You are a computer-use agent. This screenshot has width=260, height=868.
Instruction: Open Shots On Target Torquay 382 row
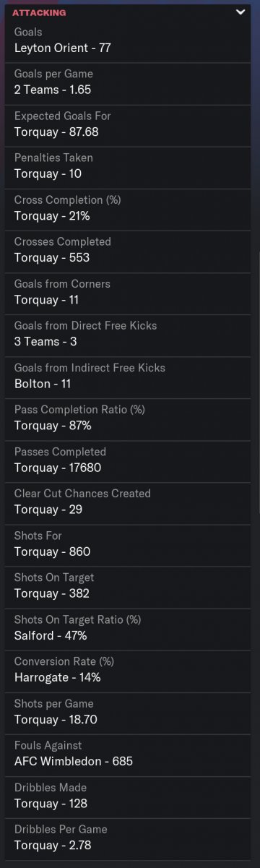[130, 586]
